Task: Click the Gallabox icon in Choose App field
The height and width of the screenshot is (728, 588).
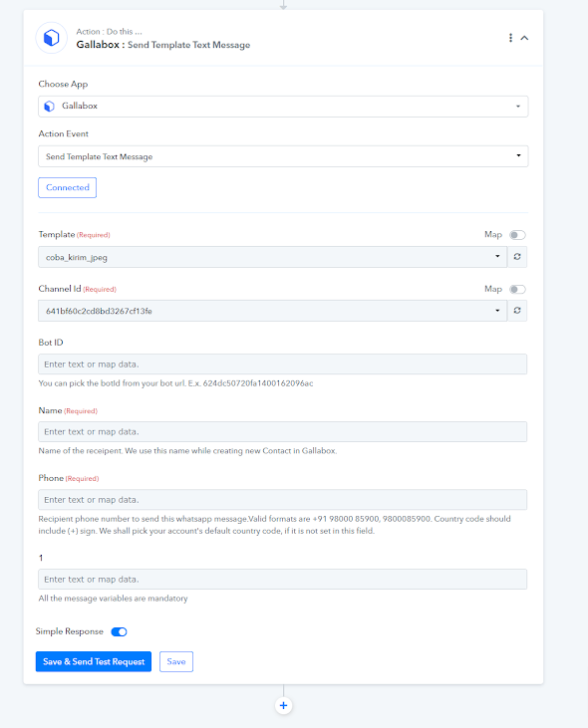Action: pyautogui.click(x=49, y=107)
